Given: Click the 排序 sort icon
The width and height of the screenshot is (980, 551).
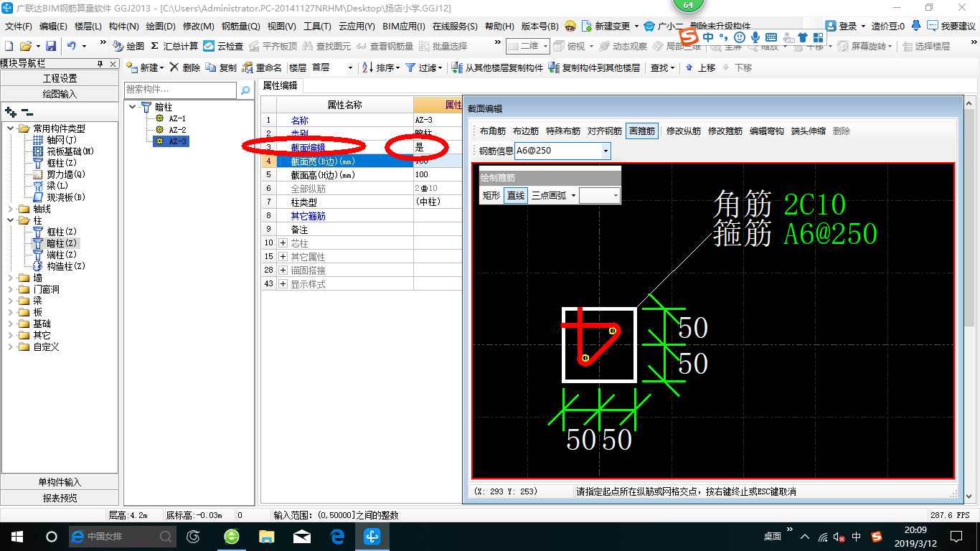Looking at the screenshot, I should (367, 67).
